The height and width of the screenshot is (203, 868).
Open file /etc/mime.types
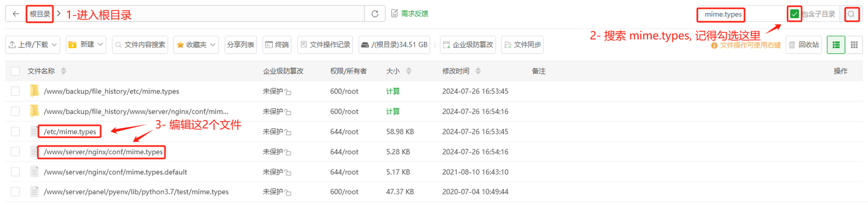70,132
